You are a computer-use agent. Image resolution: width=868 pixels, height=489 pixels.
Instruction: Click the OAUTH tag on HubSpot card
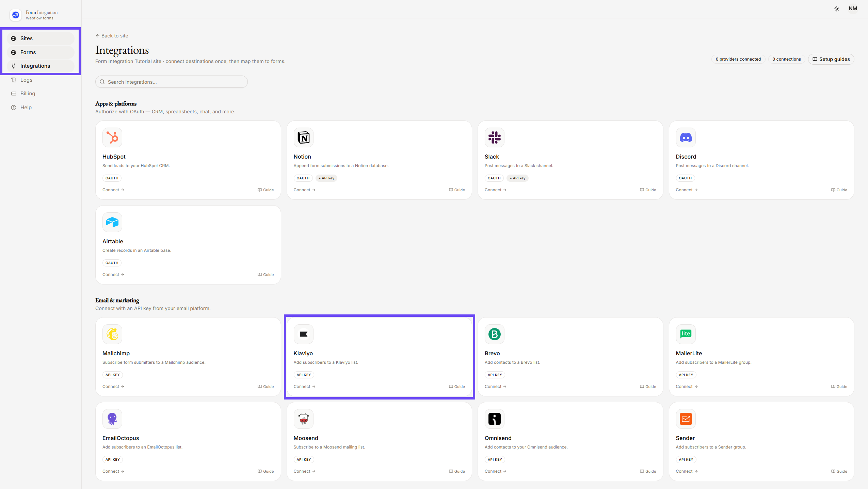point(112,178)
